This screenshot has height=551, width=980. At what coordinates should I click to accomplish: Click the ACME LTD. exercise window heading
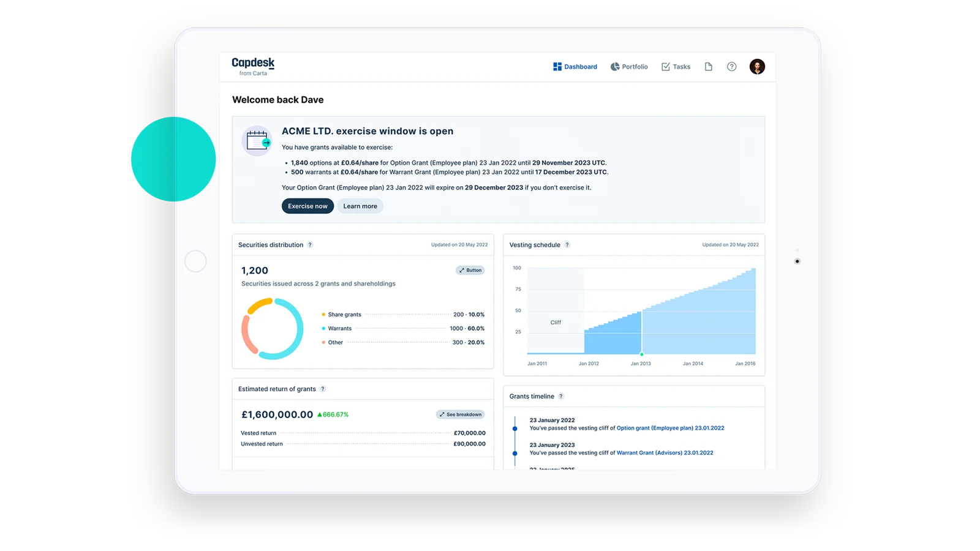[367, 131]
